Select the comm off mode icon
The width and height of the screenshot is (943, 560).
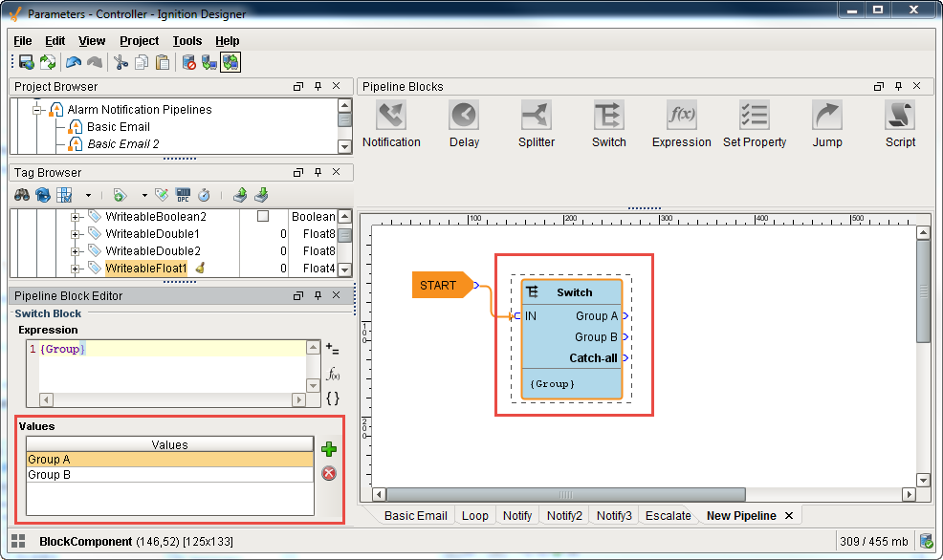click(x=188, y=62)
